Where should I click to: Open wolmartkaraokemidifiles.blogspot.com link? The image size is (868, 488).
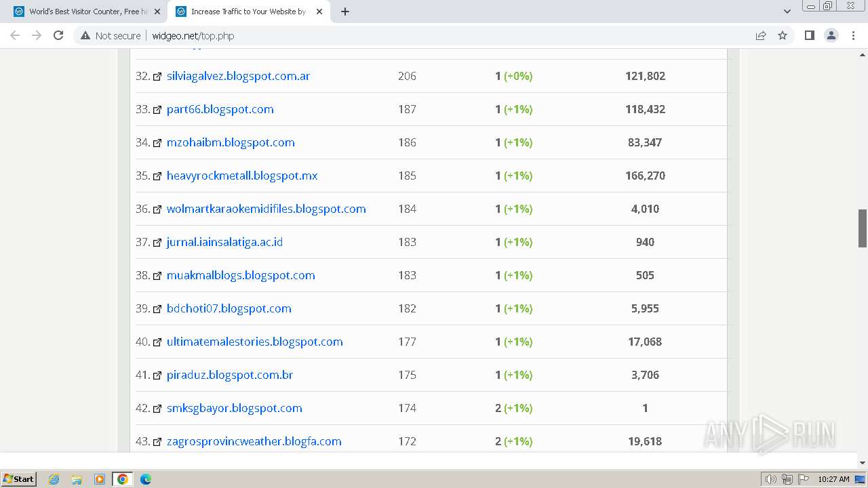click(267, 209)
